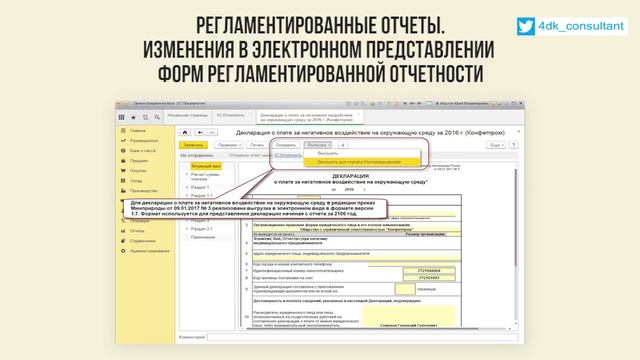Open the Проверка dropdown
Screen dimensions: 640x360
pyautogui.click(x=229, y=145)
